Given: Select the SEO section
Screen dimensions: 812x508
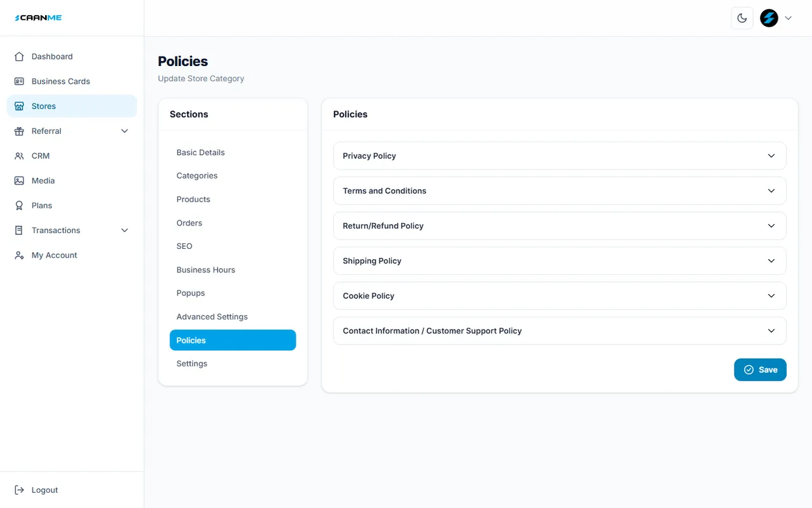Looking at the screenshot, I should click(x=233, y=246).
